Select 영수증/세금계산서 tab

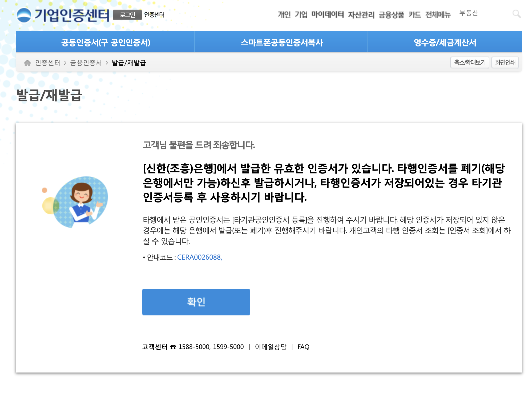(x=445, y=42)
